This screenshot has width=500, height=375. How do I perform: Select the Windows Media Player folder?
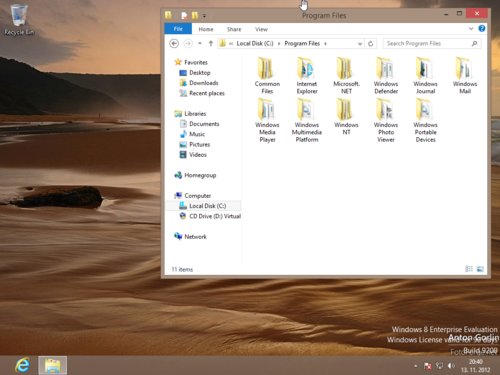pos(267,121)
